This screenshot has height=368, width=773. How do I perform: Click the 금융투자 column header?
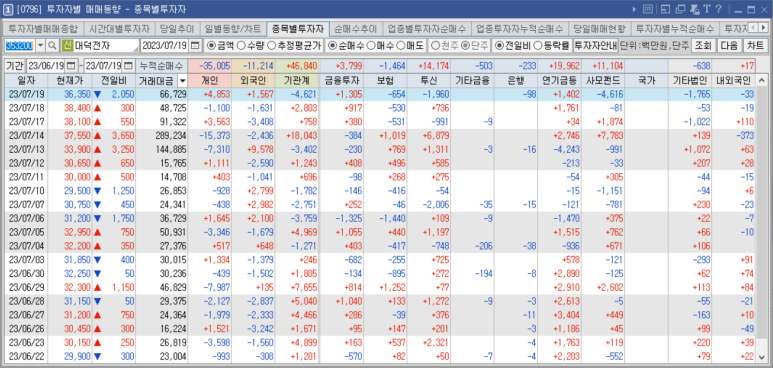pyautogui.click(x=341, y=81)
